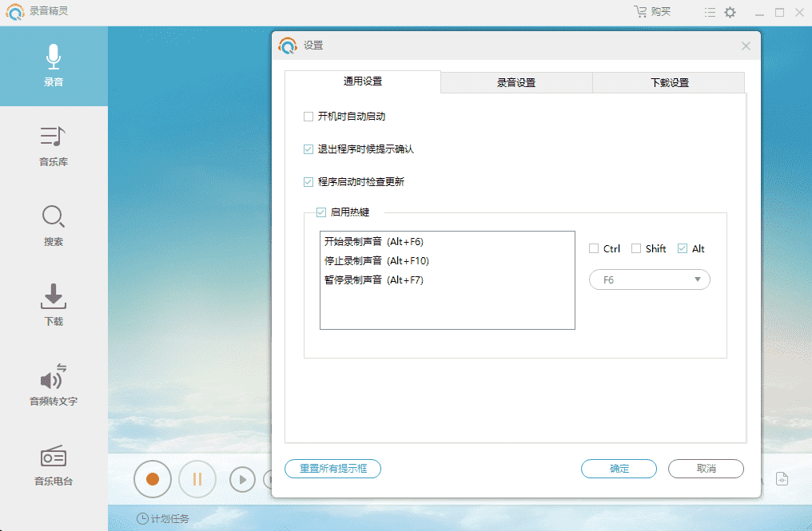This screenshot has height=531, width=812.
Task: Click the 重置所有提示框 reset button
Action: pyautogui.click(x=332, y=469)
